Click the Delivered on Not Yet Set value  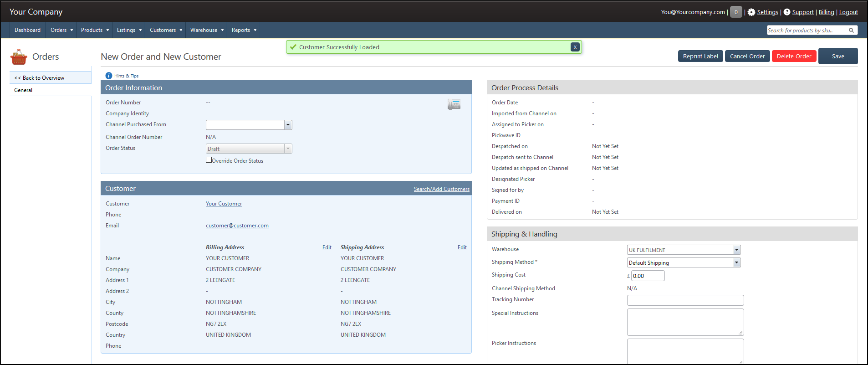coord(605,212)
